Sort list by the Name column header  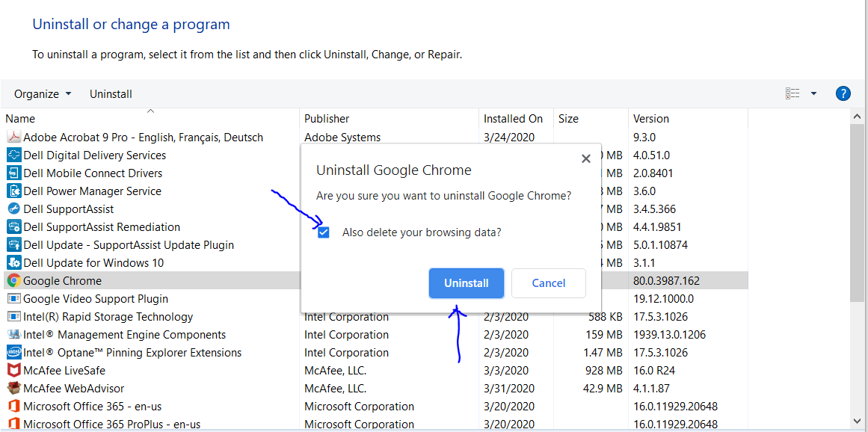click(20, 119)
